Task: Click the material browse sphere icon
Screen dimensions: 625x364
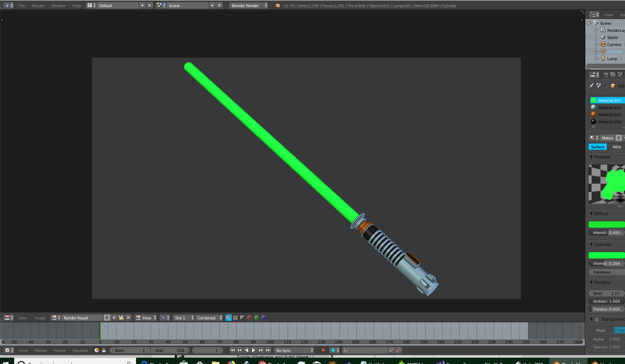Action: coord(594,138)
